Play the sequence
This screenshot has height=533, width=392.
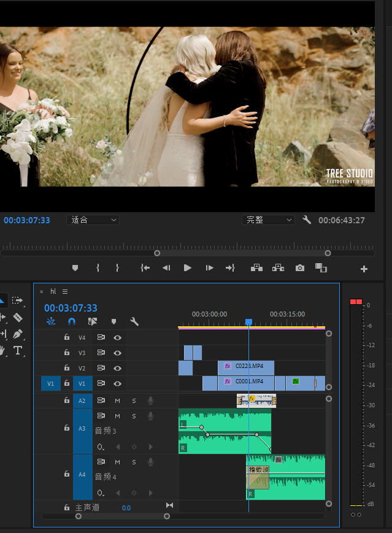187,268
